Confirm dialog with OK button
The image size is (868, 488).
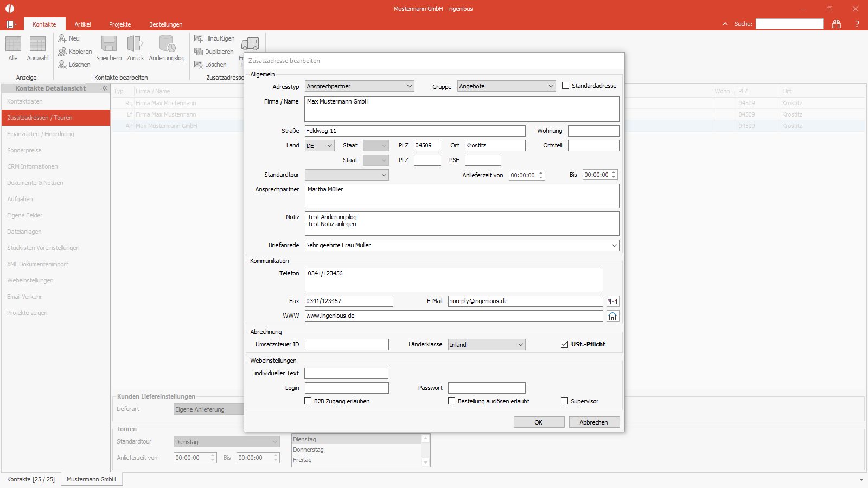(x=539, y=422)
